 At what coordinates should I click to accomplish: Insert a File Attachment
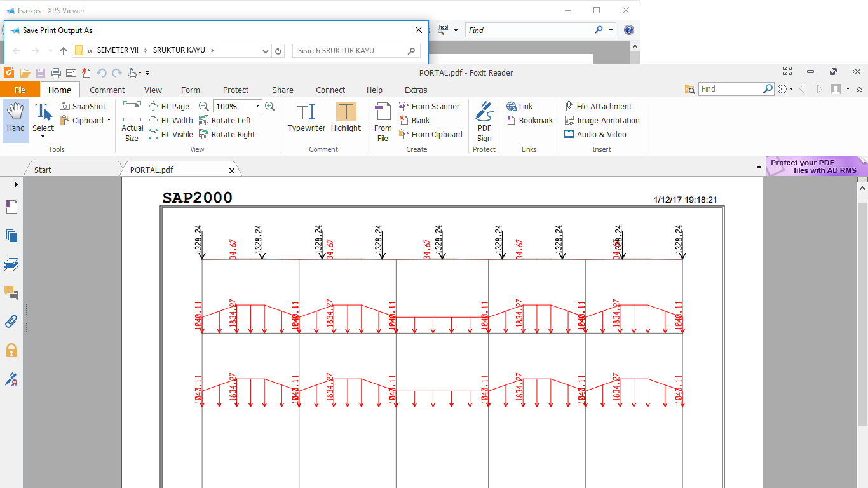pos(598,107)
